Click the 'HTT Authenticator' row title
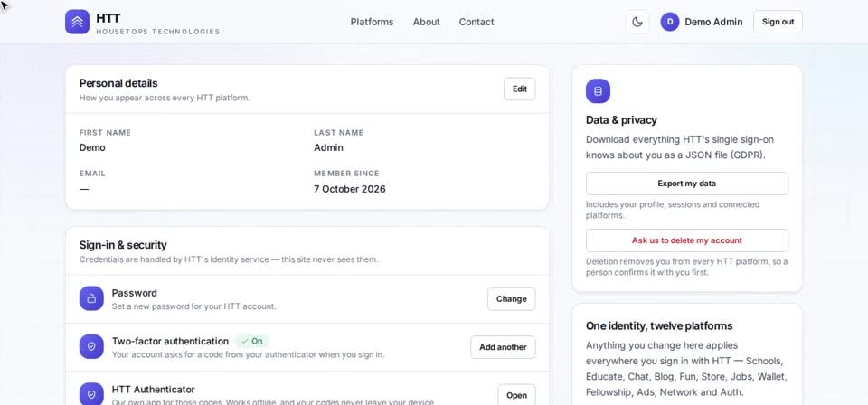 coord(154,390)
